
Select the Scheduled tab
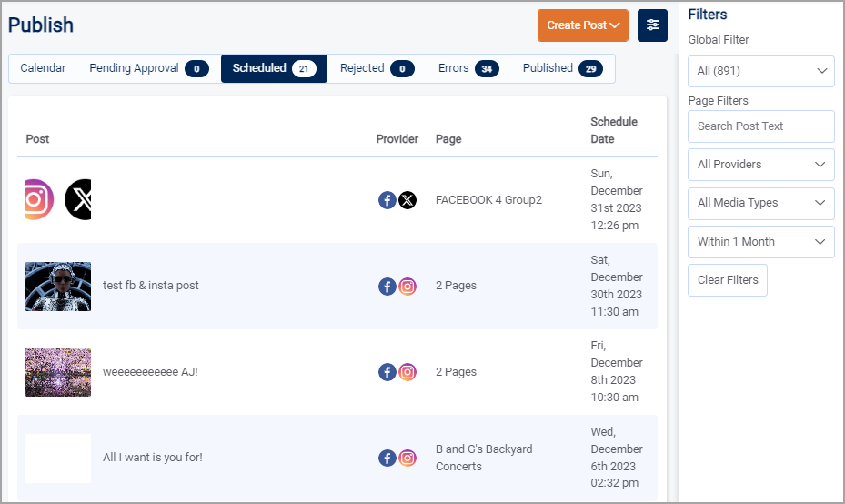click(x=274, y=68)
